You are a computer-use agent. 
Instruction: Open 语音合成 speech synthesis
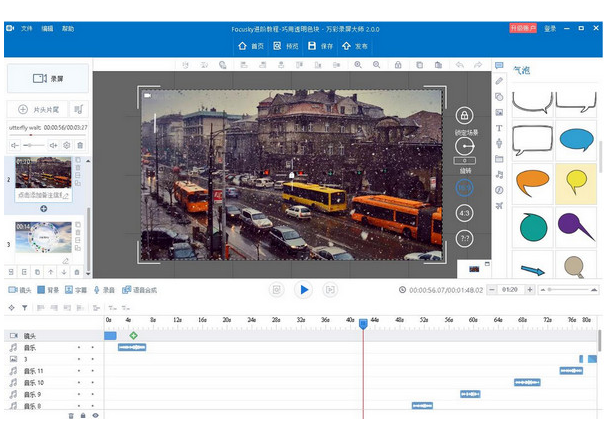tap(139, 290)
